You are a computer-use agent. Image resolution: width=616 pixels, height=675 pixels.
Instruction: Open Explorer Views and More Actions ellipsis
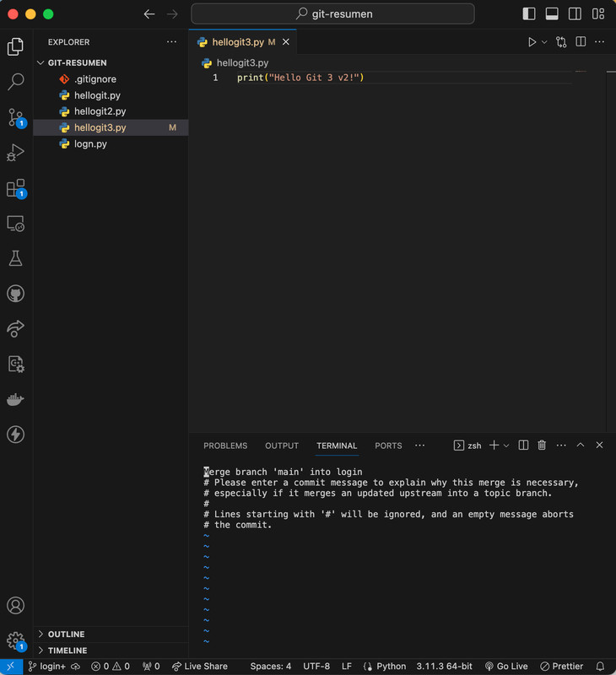point(172,41)
